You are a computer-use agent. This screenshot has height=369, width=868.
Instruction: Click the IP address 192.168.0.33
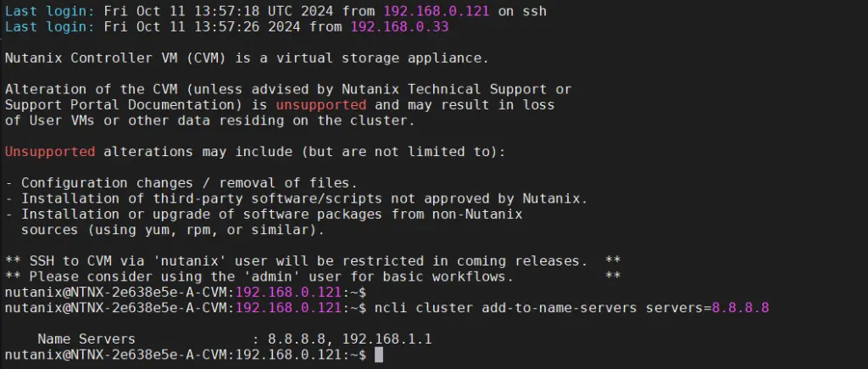pos(399,27)
